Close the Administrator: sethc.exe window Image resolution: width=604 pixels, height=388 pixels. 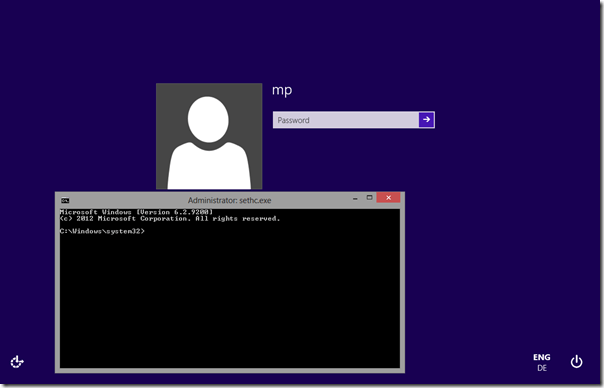388,198
